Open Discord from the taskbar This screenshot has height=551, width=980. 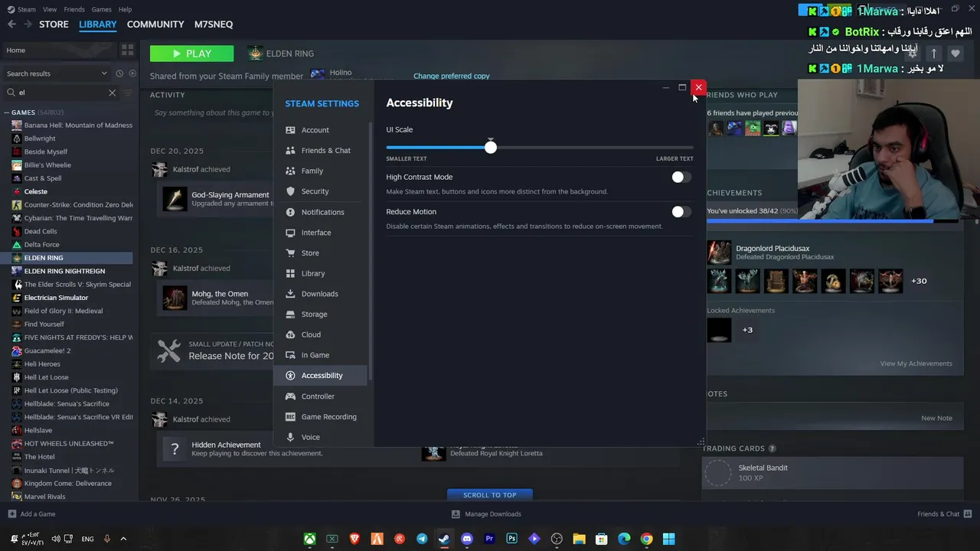coord(467,539)
